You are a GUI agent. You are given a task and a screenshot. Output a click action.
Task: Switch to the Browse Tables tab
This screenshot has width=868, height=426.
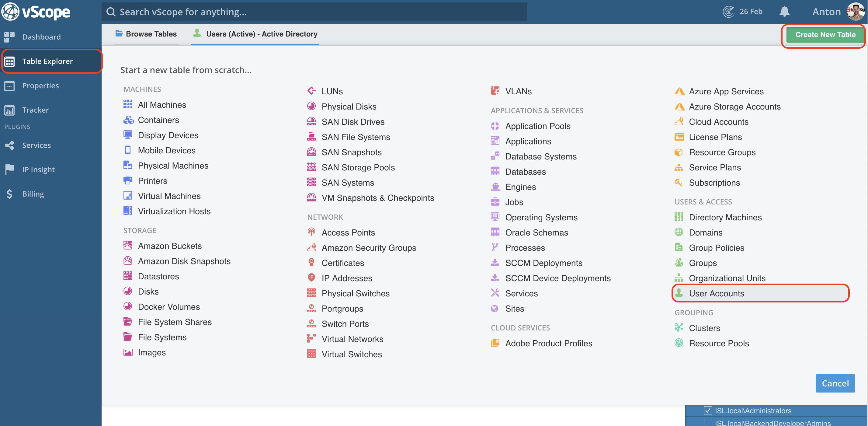[x=146, y=34]
